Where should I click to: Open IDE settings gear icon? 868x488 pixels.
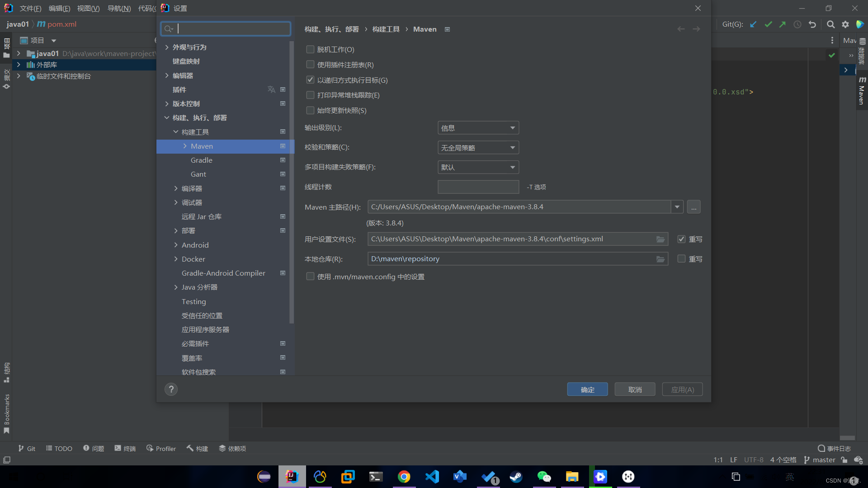pos(845,24)
